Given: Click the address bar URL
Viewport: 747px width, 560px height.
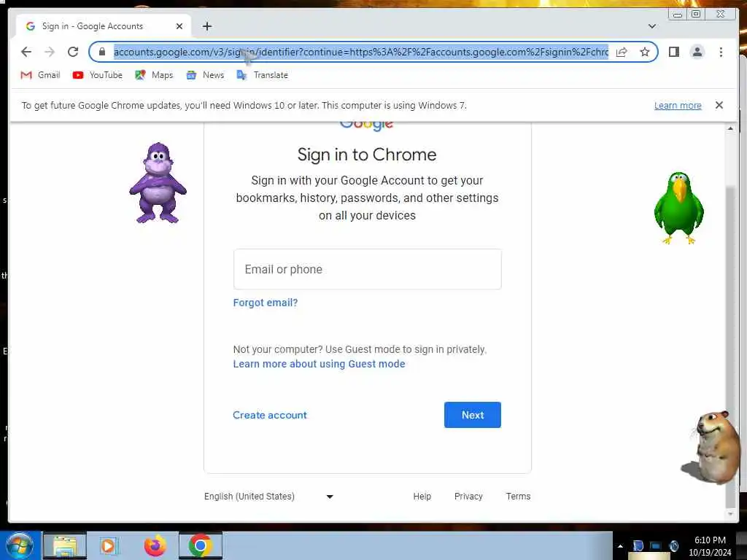Looking at the screenshot, I should [360, 52].
